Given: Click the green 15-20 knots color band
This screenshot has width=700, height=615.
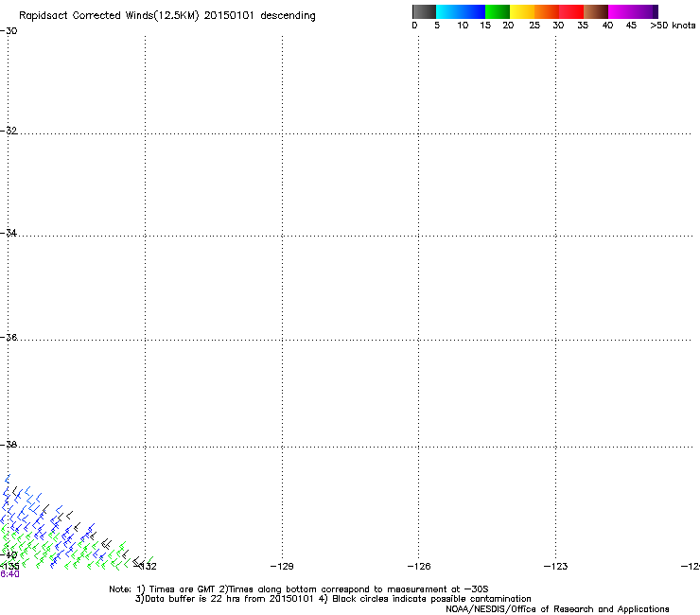Looking at the screenshot, I should point(498,11).
